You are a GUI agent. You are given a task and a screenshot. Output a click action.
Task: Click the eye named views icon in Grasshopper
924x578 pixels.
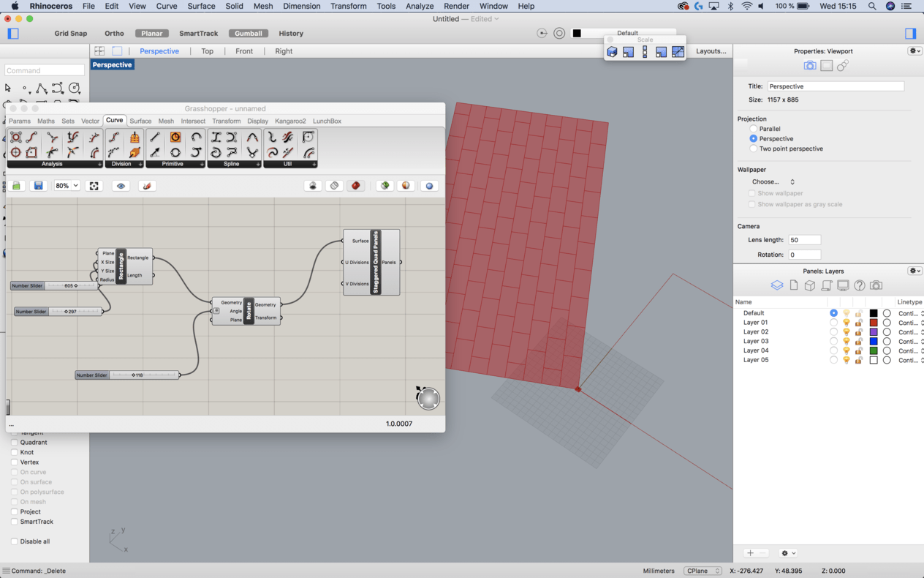[121, 186]
